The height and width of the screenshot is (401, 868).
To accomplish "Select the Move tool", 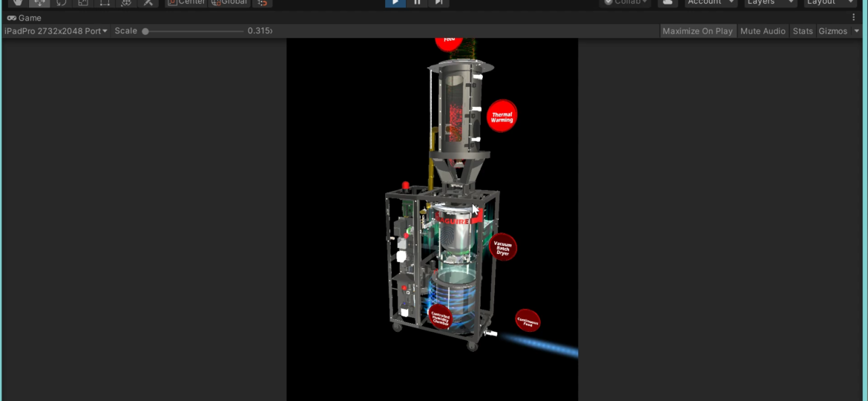I will point(39,2).
